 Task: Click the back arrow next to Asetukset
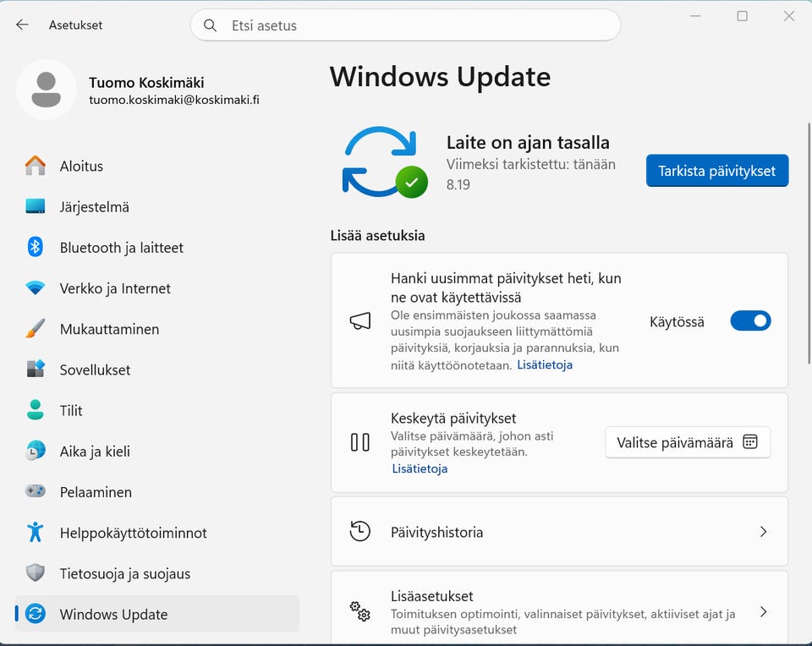coord(22,25)
